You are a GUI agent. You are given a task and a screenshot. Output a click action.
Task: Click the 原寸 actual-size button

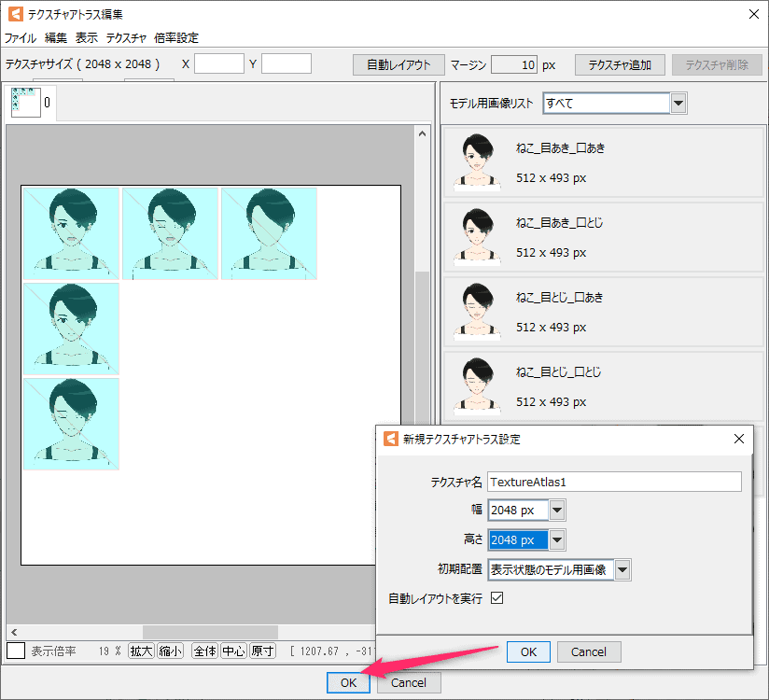tap(262, 651)
